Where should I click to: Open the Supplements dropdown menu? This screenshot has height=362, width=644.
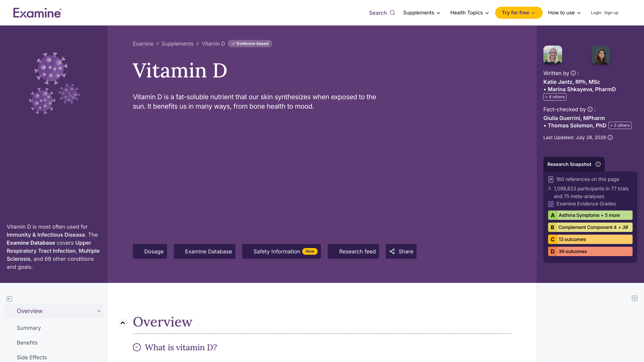click(x=421, y=13)
